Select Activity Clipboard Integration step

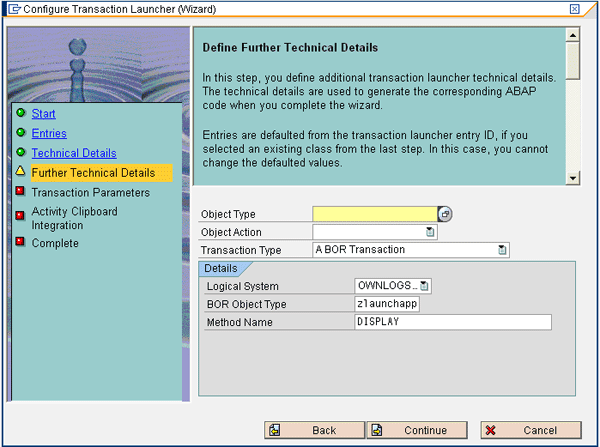point(75,218)
